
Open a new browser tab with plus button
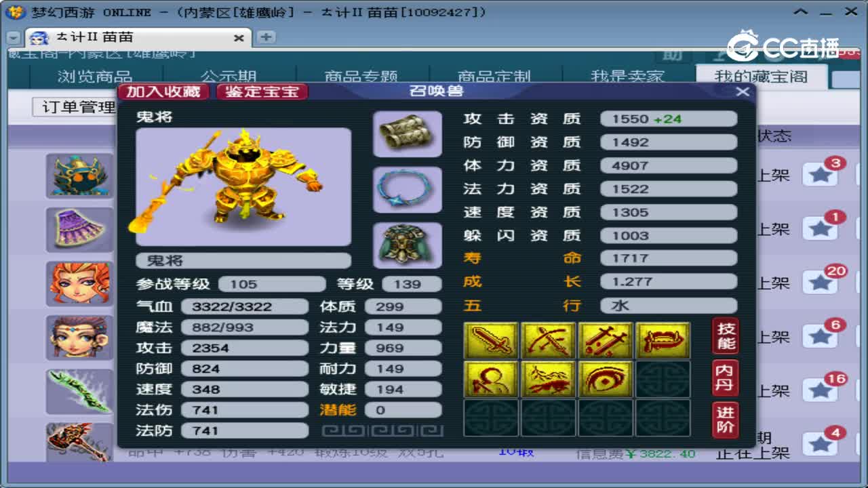(266, 37)
